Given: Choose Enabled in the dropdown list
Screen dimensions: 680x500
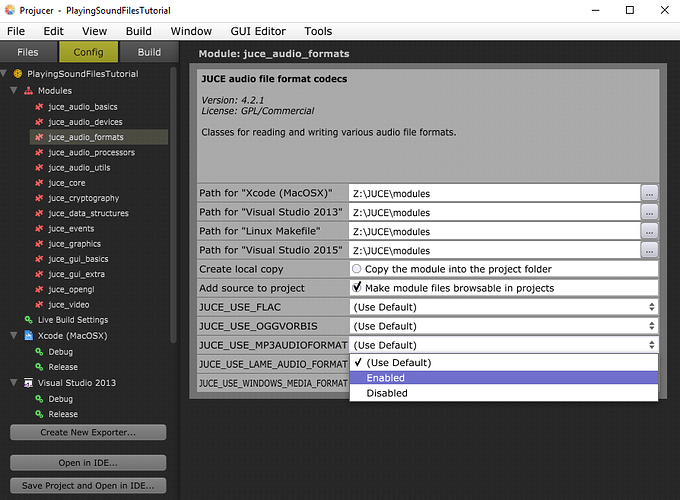Looking at the screenshot, I should click(x=503, y=378).
